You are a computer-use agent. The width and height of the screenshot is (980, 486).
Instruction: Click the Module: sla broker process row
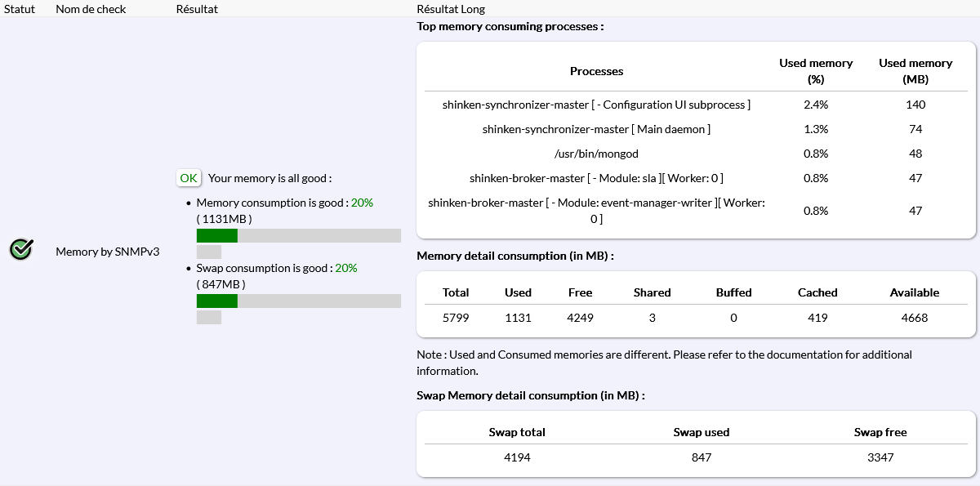coord(596,178)
